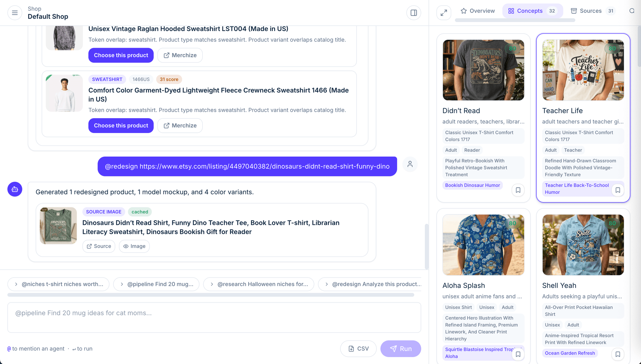This screenshot has height=364, width=641.
Task: View the Image of the source listing
Action: [x=134, y=246]
